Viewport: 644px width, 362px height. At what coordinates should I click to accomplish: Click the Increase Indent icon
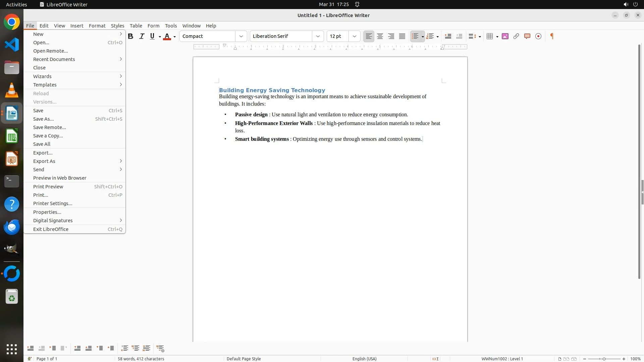point(448,36)
